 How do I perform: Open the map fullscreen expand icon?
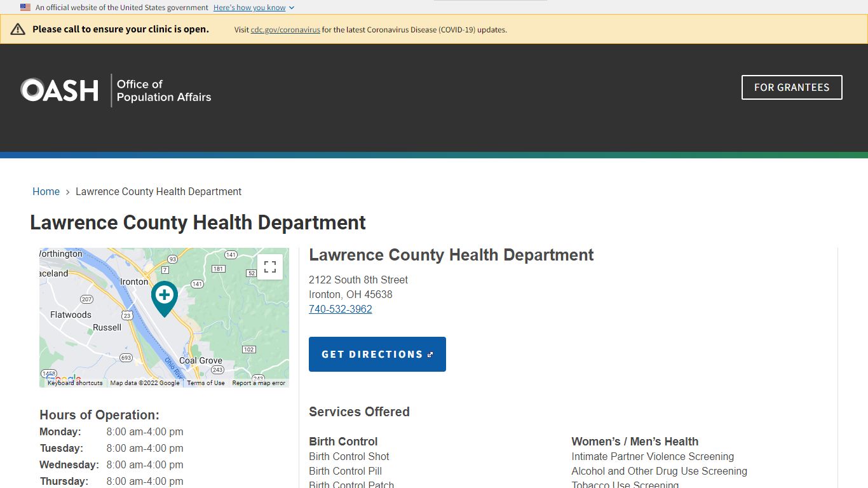tap(269, 266)
